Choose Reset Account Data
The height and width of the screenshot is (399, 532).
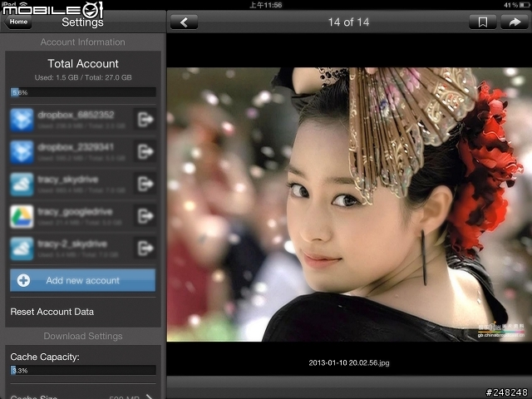tap(52, 312)
